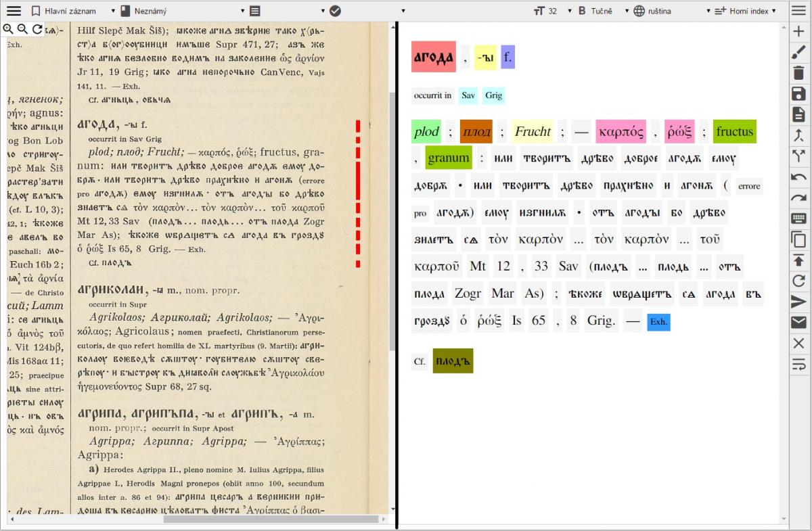The width and height of the screenshot is (812, 531).
Task: Click the trash delete icon
Action: click(x=798, y=73)
